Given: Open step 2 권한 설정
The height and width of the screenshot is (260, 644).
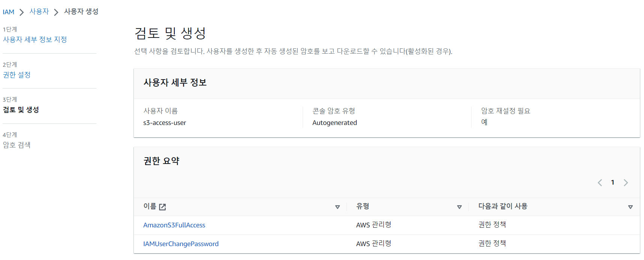Looking at the screenshot, I should (17, 75).
